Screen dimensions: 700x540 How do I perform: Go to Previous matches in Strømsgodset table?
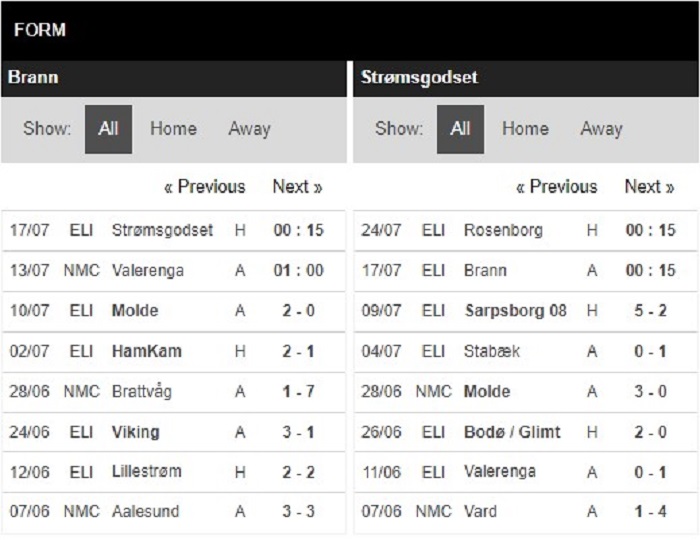point(557,187)
